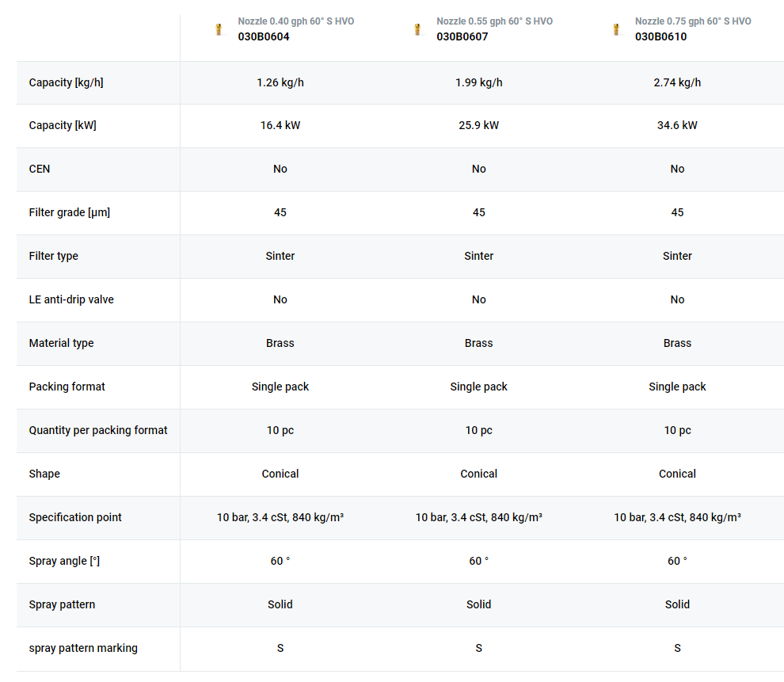Click the spray pattern marking row label

pyautogui.click(x=83, y=648)
